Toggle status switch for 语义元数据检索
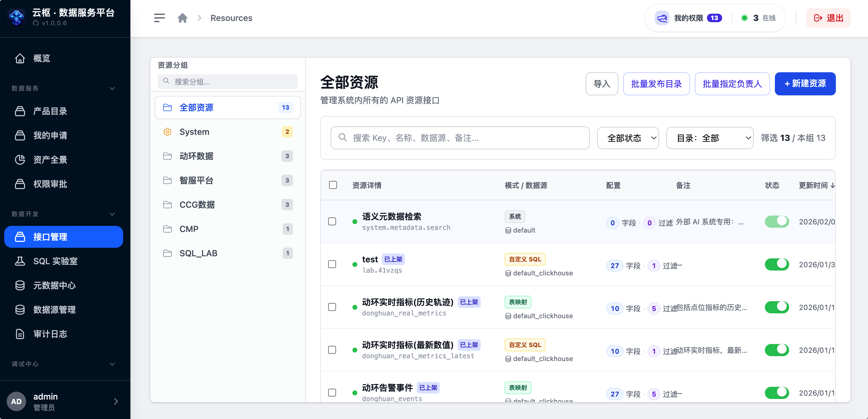Image resolution: width=868 pixels, height=419 pixels. tap(777, 222)
